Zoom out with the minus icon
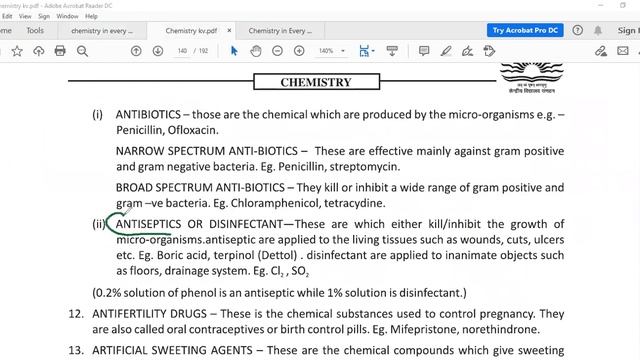The height and width of the screenshot is (360, 640). tap(278, 51)
